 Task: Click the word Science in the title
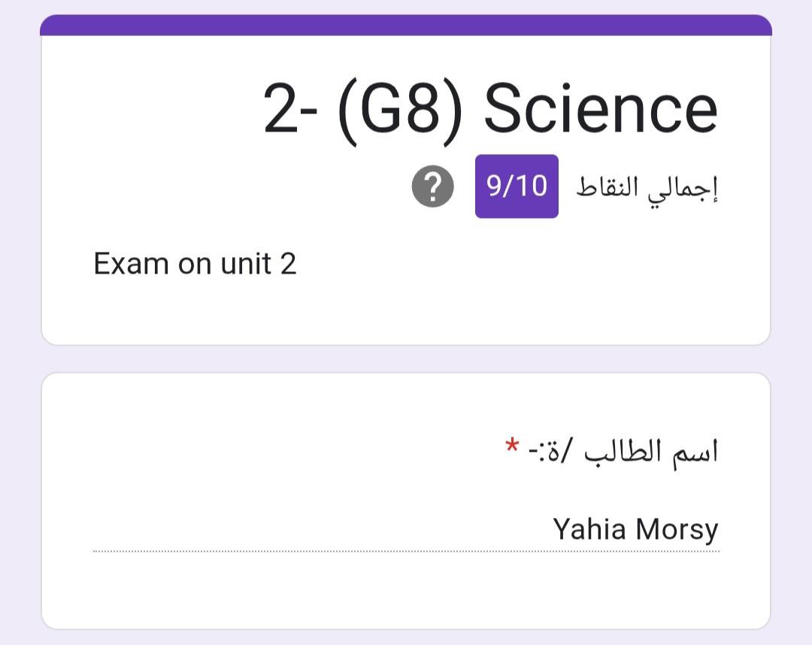tap(600, 110)
